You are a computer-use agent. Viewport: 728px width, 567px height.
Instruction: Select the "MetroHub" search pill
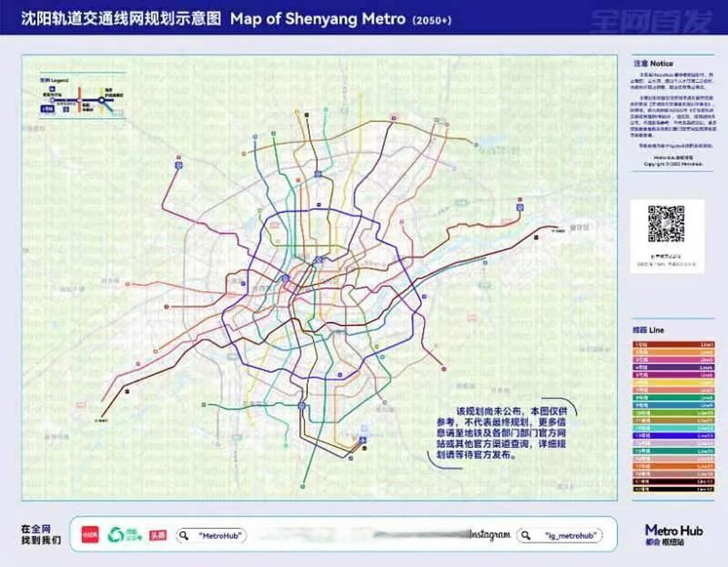click(211, 536)
